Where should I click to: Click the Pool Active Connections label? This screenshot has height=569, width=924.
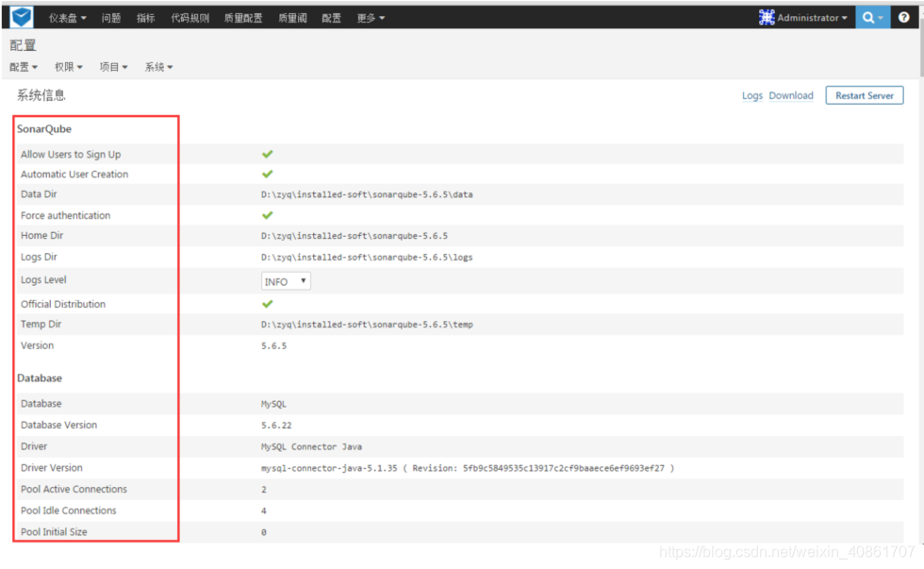tap(74, 489)
